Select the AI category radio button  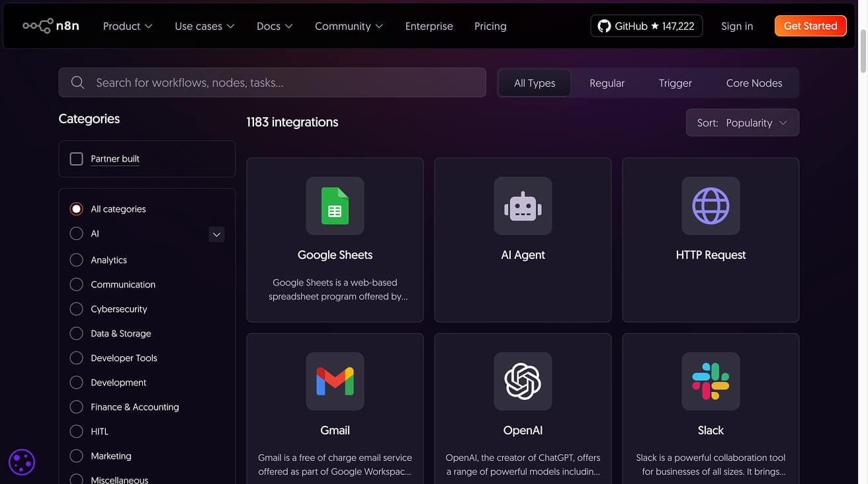(x=76, y=233)
